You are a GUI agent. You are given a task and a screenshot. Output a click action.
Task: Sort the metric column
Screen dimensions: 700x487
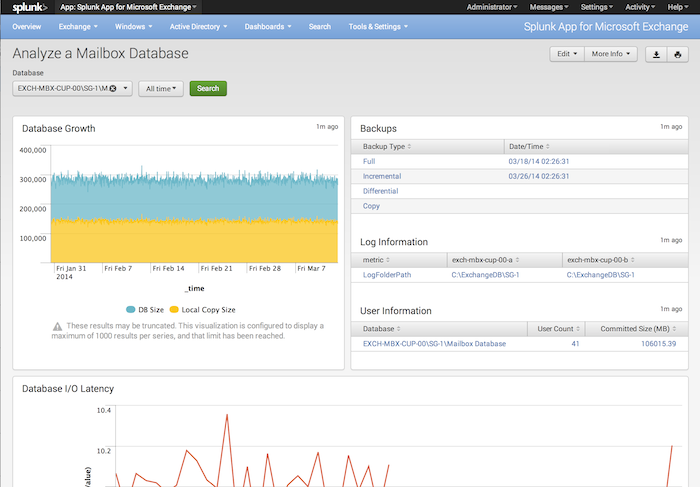click(388, 260)
